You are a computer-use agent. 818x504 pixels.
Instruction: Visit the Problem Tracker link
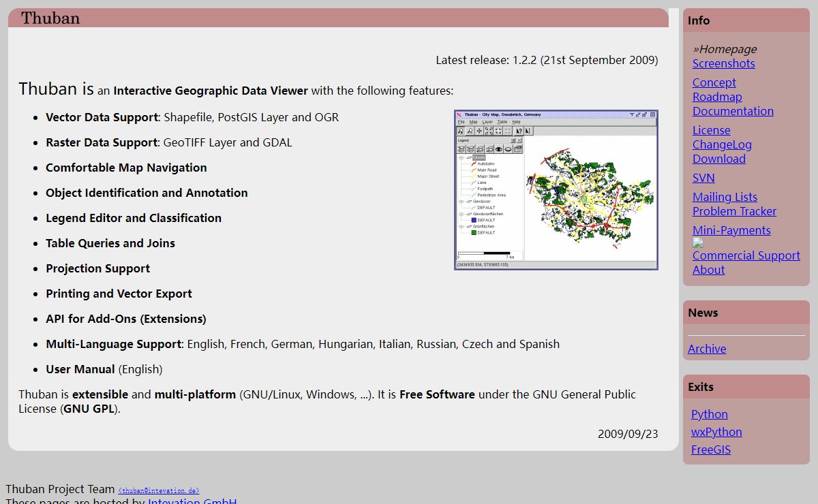(x=734, y=211)
